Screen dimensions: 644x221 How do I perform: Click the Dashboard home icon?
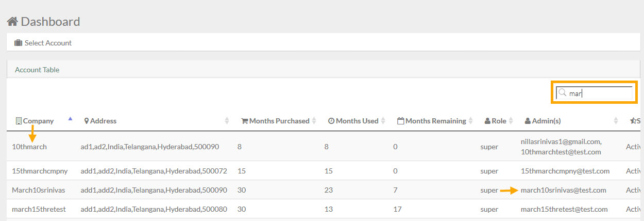[12, 22]
